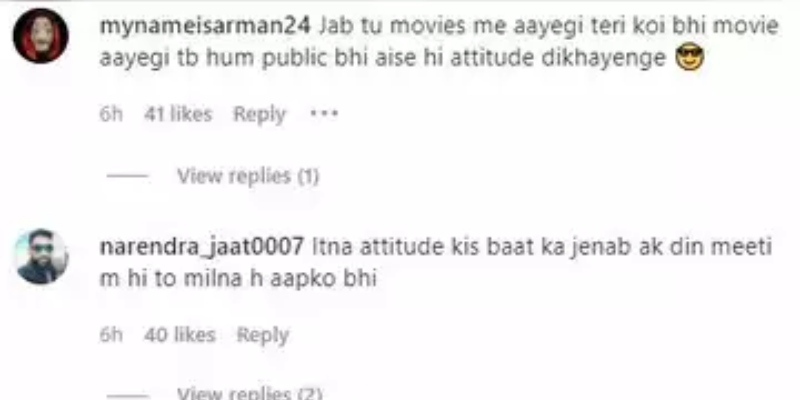Image resolution: width=800 pixels, height=400 pixels.
Task: Expand View replies (2) thread
Action: coord(249,393)
